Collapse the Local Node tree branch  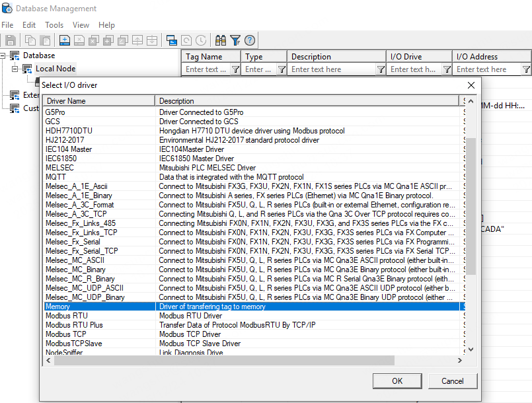15,69
